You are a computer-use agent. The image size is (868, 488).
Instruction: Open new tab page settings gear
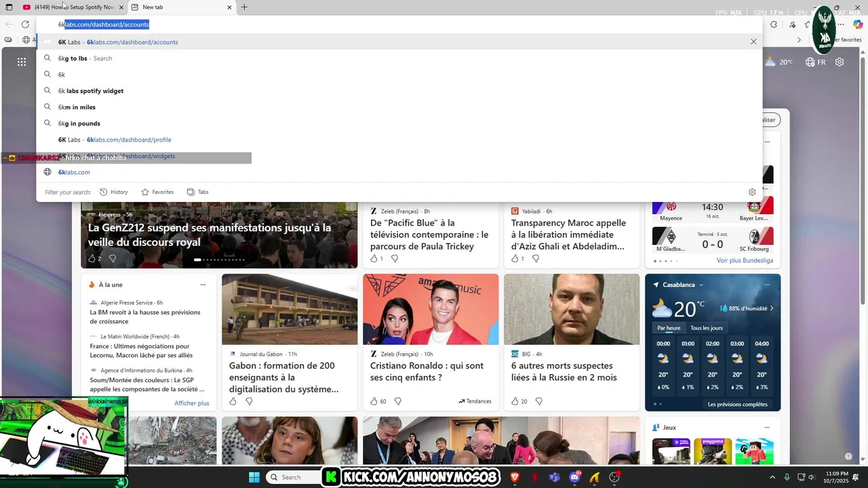point(840,62)
